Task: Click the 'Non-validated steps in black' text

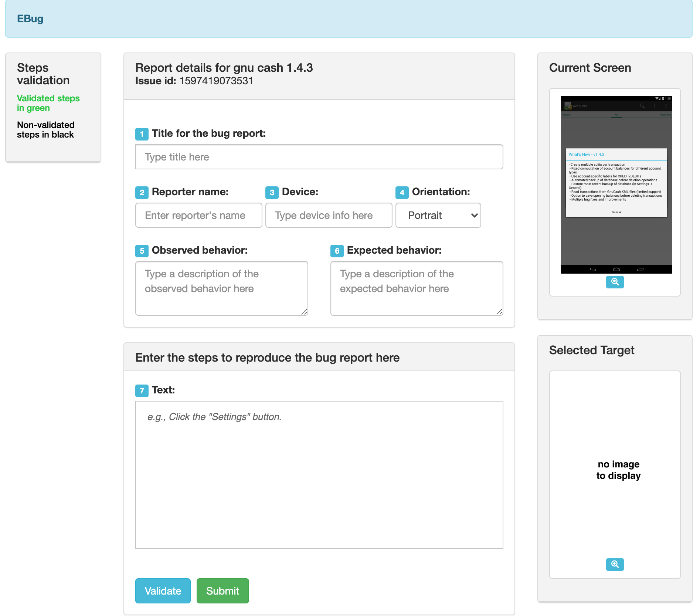Action: [46, 130]
